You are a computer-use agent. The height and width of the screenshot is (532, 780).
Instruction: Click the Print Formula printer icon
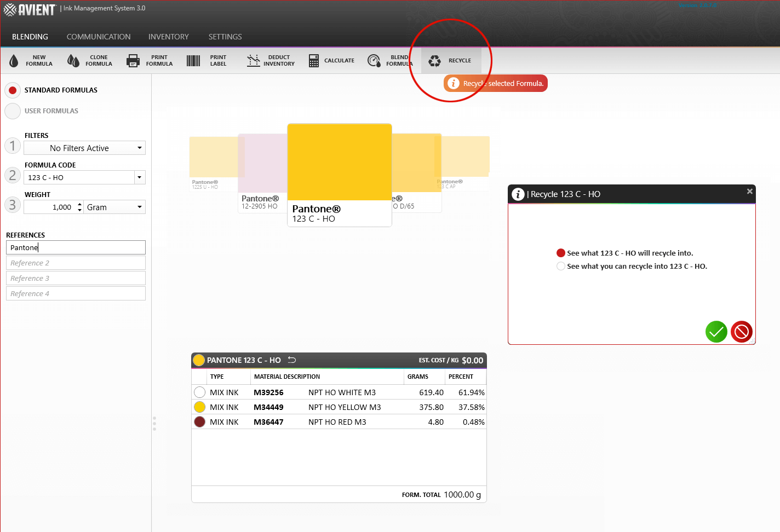(133, 61)
